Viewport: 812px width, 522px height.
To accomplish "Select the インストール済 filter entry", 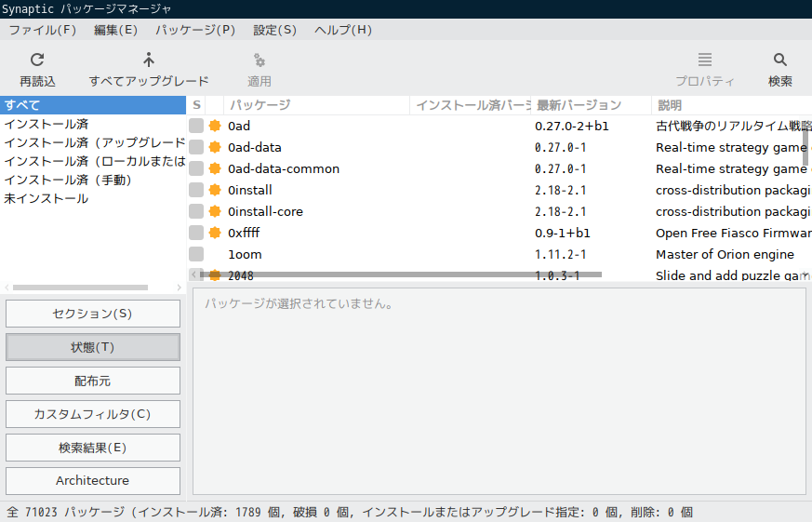I will point(93,124).
